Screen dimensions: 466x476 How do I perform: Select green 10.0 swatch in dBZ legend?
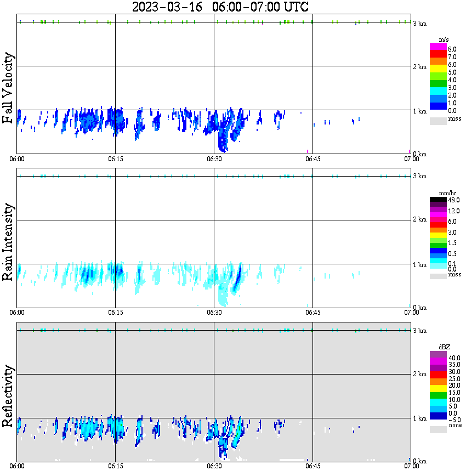[x=438, y=395]
